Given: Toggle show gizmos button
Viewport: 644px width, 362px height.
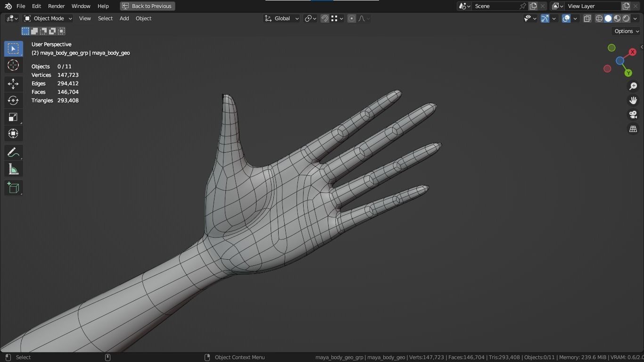Looking at the screenshot, I should coord(545,18).
